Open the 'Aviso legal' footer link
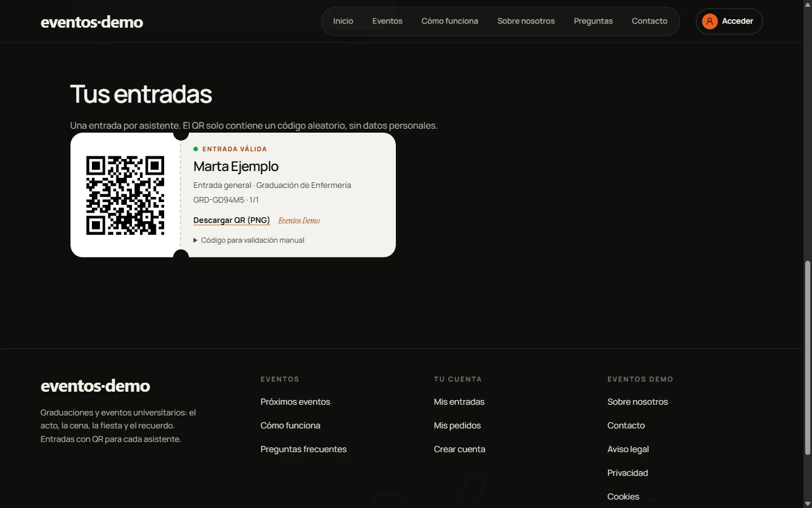 pos(628,449)
